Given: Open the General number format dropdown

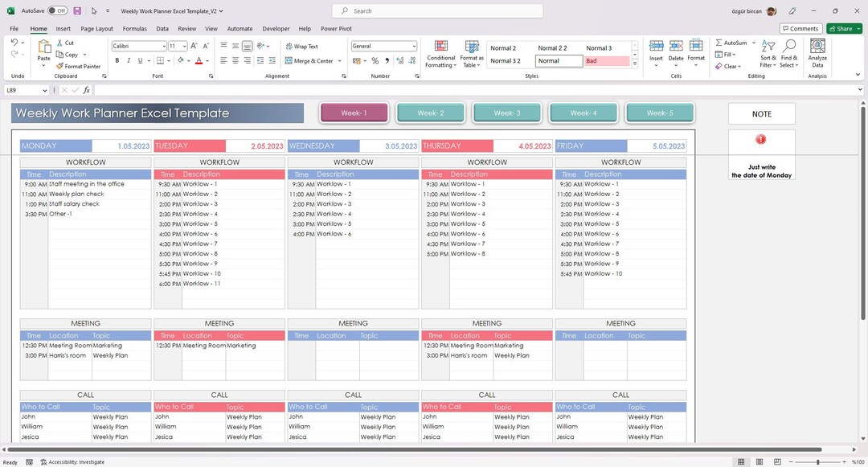Looking at the screenshot, I should [413, 45].
